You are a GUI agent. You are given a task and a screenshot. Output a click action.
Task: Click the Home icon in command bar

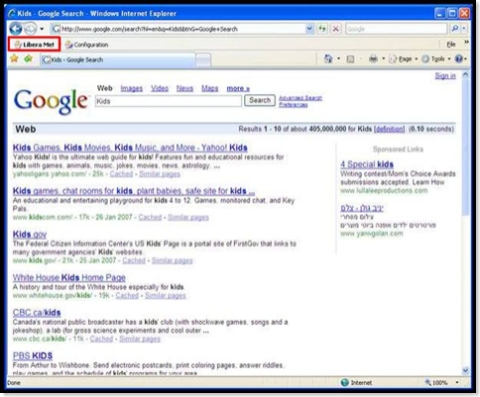[328, 59]
